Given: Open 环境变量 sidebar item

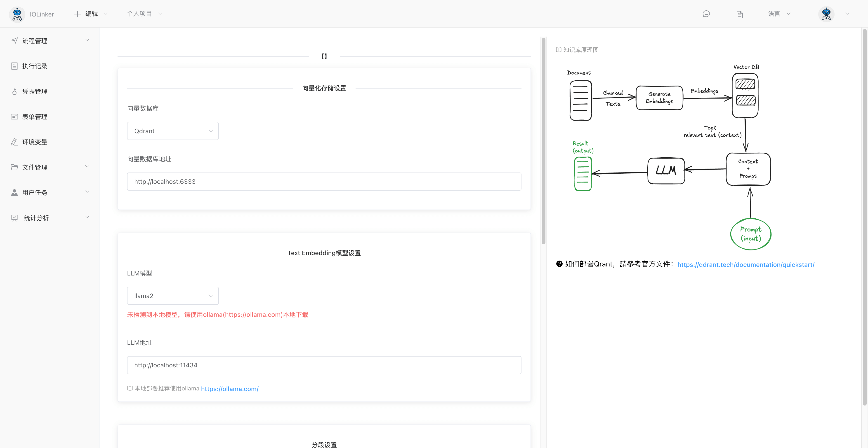Looking at the screenshot, I should coord(34,142).
